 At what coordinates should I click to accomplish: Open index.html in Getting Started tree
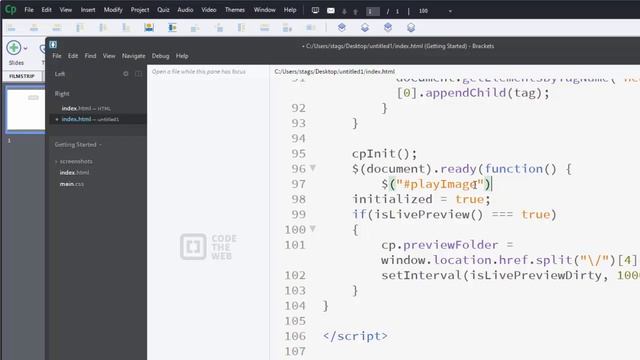pyautogui.click(x=74, y=173)
